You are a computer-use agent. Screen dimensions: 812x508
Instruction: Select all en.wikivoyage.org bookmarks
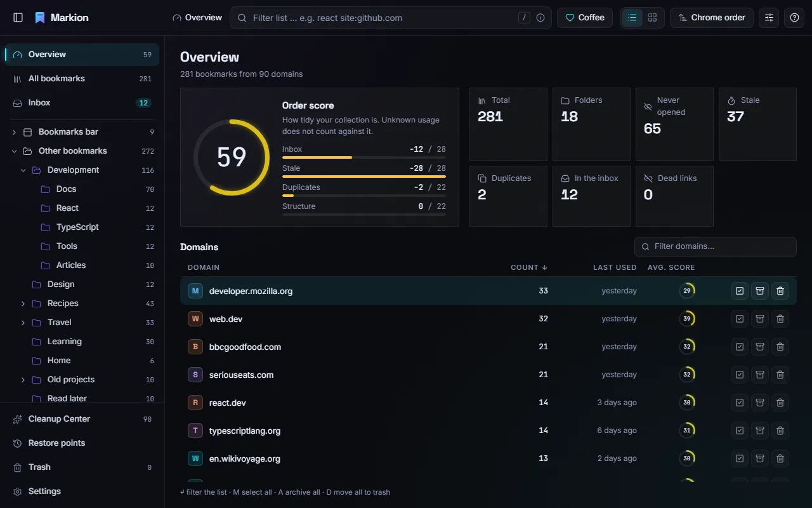pos(740,458)
